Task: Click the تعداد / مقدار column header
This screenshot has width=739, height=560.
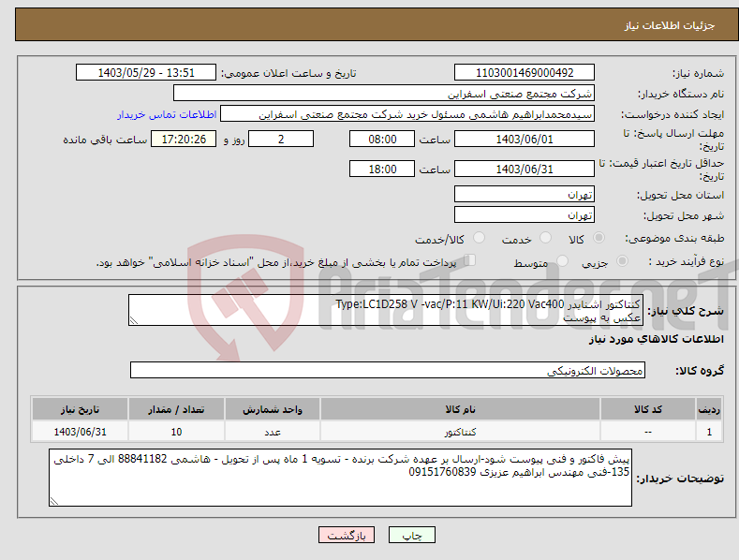Action: 176,409
